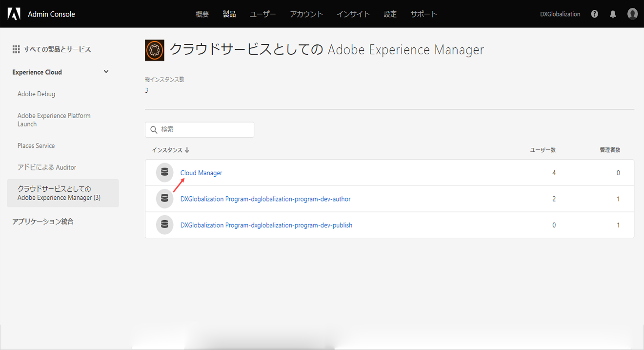644x350 pixels.
Task: Sort by the インスタンス column arrow
Action: click(x=187, y=150)
